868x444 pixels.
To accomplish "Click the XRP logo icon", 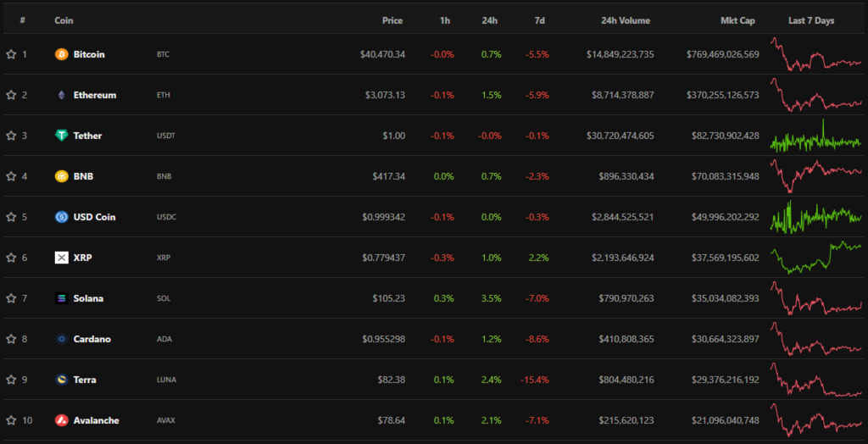I will 61,258.
